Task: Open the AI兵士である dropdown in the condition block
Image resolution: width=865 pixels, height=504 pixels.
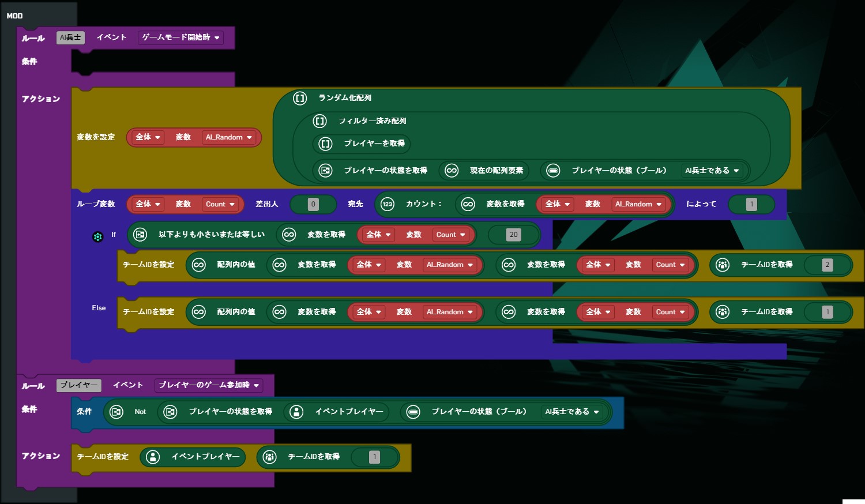Action: [572, 412]
